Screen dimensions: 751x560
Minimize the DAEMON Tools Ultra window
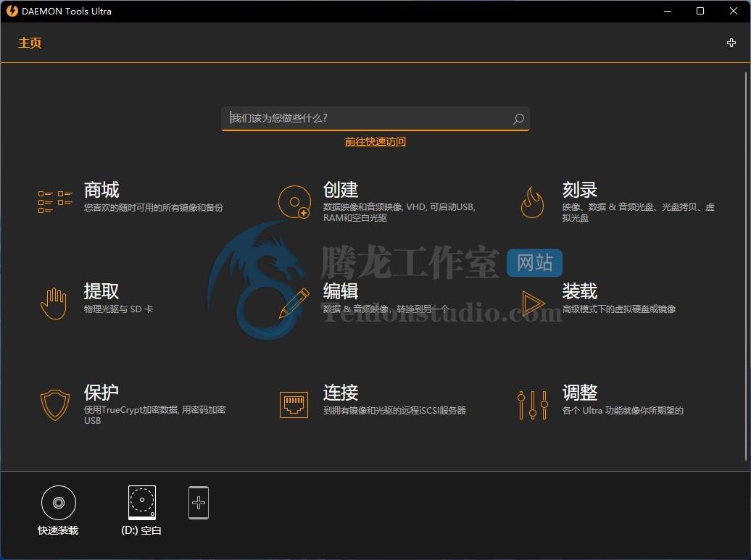click(668, 11)
